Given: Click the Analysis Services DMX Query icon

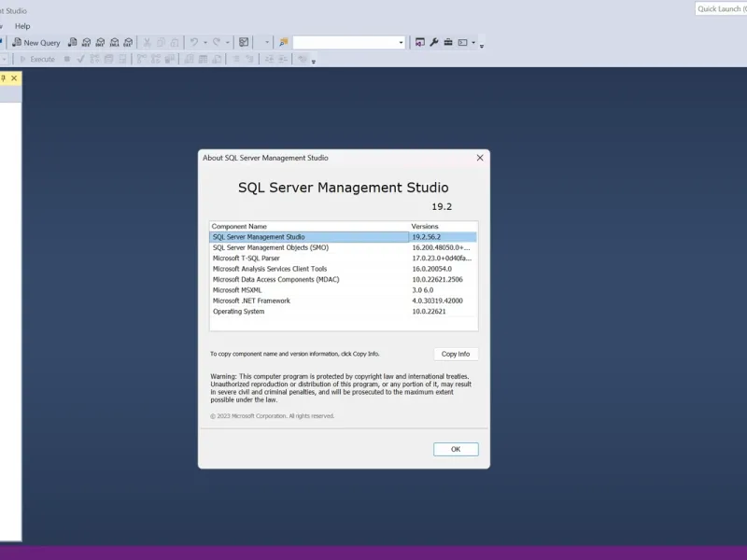Looking at the screenshot, I should (100, 42).
